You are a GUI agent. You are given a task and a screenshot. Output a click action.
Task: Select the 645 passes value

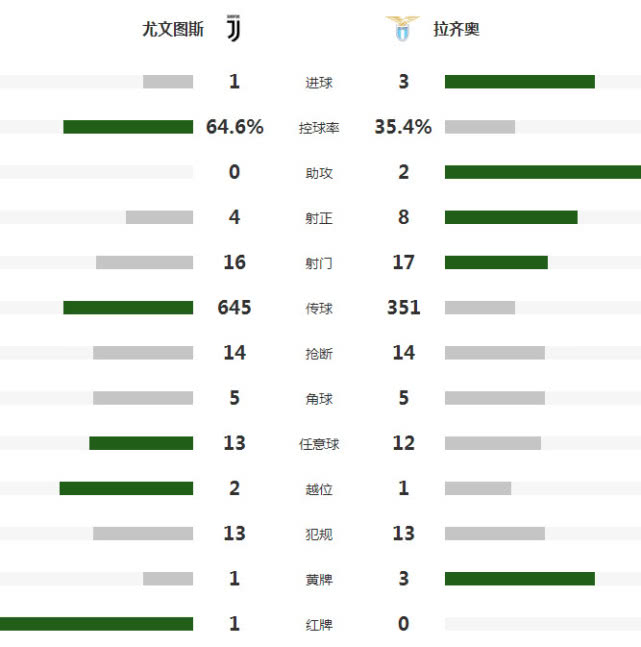click(x=234, y=307)
